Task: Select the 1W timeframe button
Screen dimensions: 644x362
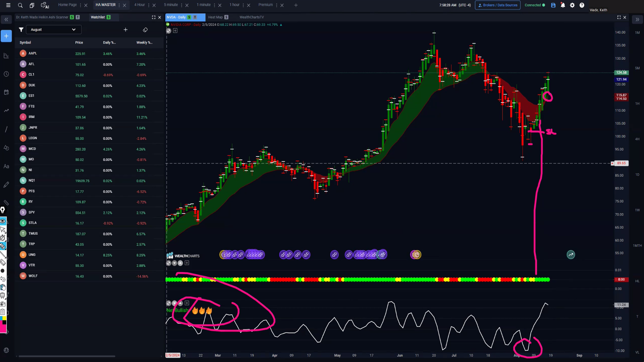Action: tap(637, 210)
